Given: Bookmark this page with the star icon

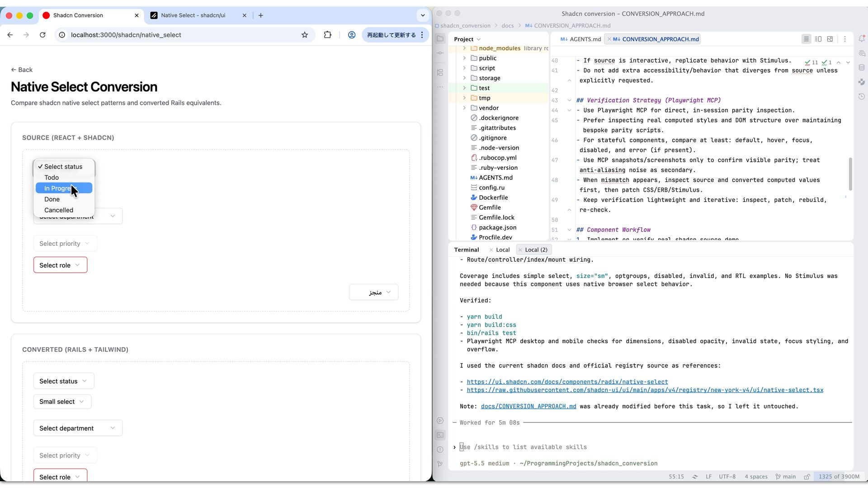Looking at the screenshot, I should point(305,35).
